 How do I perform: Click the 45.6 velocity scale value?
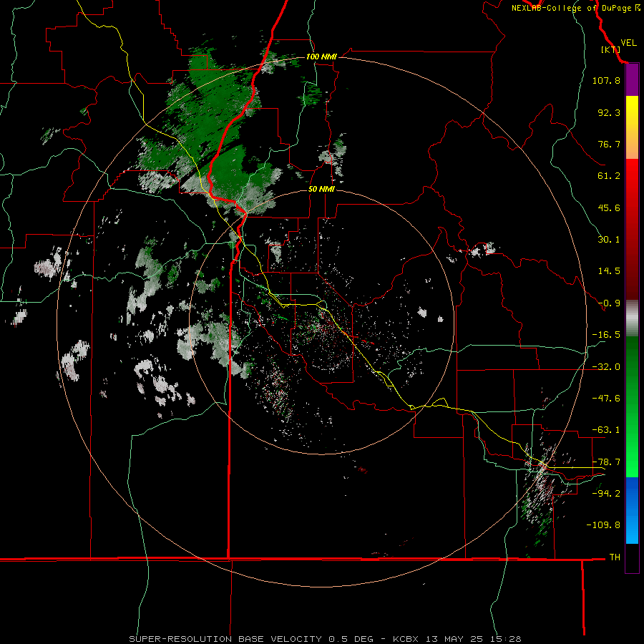point(609,208)
